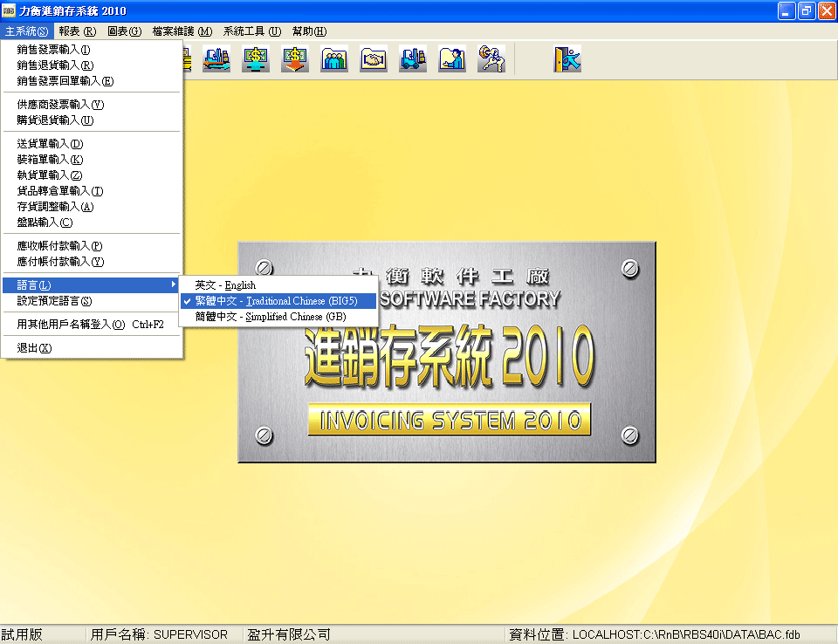Open 執貨單輸入(Z) from the menu
Screen dimensions: 838x644
(92, 175)
